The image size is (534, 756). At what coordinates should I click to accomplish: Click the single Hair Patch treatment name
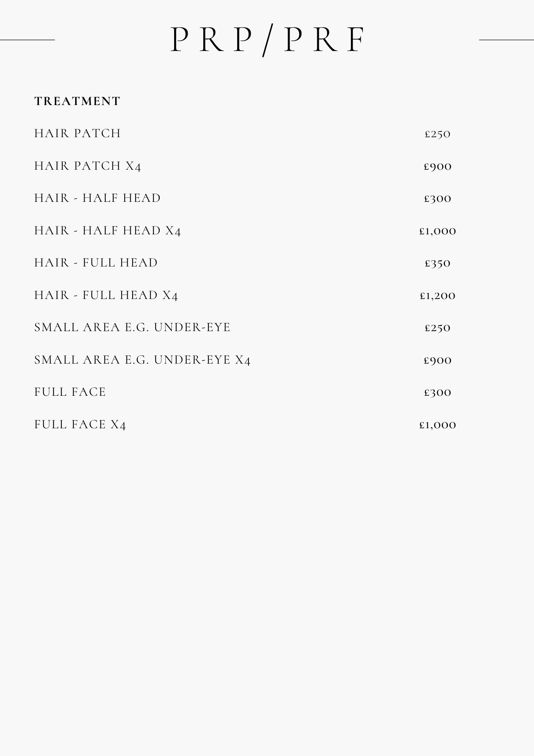pos(77,133)
